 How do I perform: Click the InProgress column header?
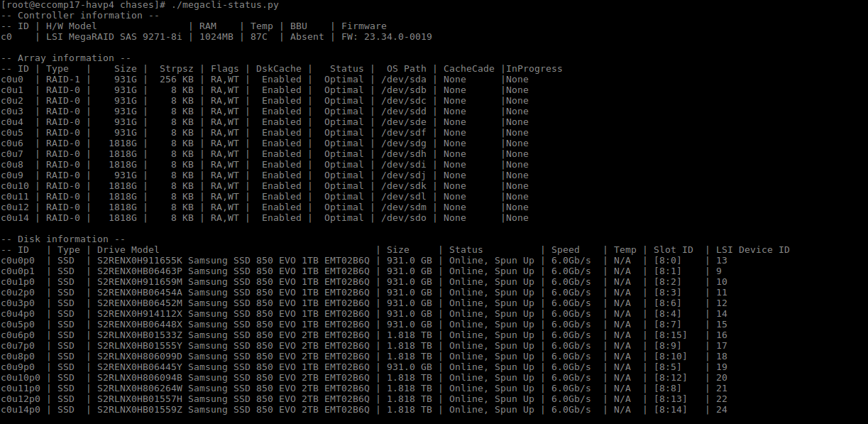[534, 69]
